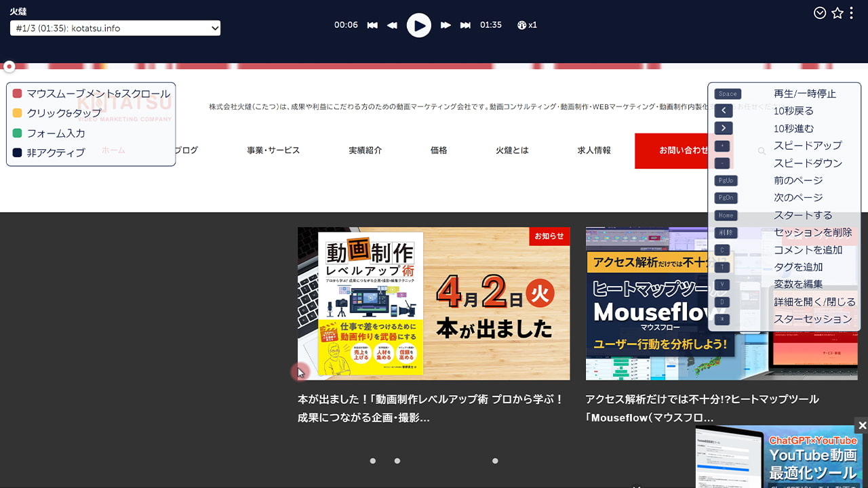Click the red お問い合わせ button
868x488 pixels.
(684, 150)
